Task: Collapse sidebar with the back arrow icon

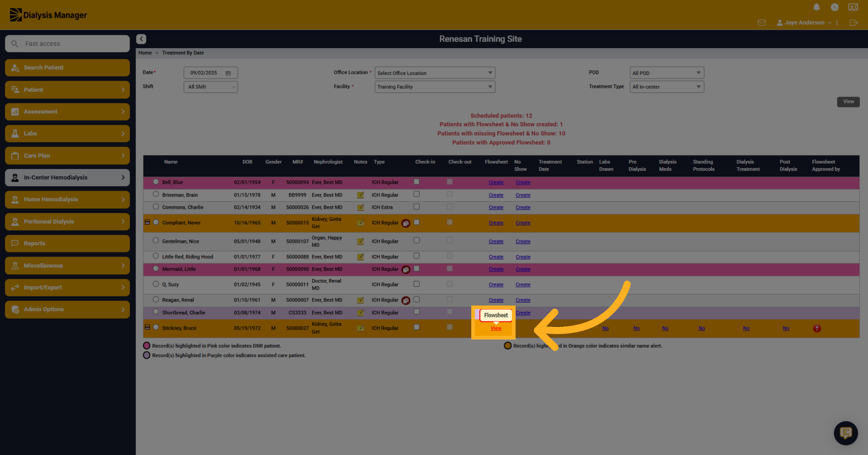Action: [141, 39]
